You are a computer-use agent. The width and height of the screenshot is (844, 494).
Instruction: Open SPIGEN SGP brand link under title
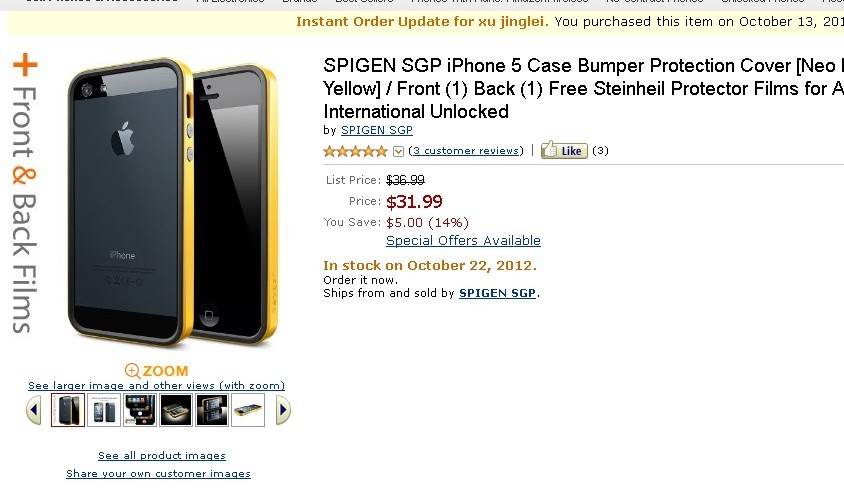tap(377, 130)
